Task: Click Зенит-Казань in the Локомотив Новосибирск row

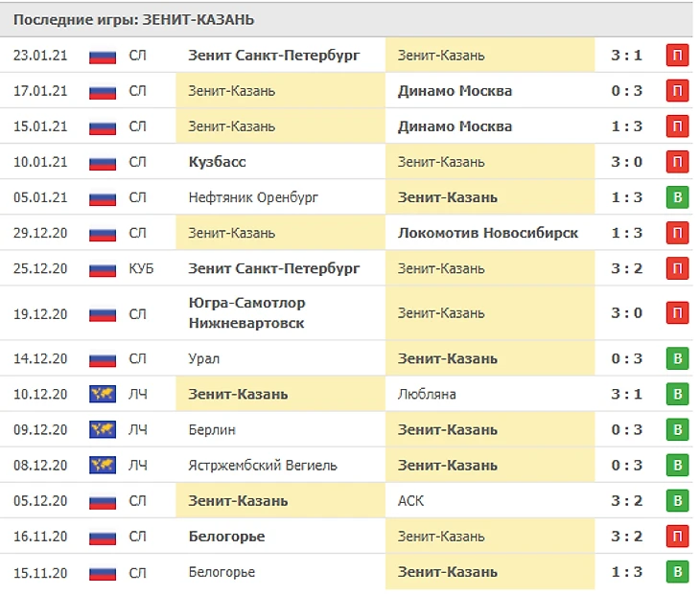Action: (232, 233)
